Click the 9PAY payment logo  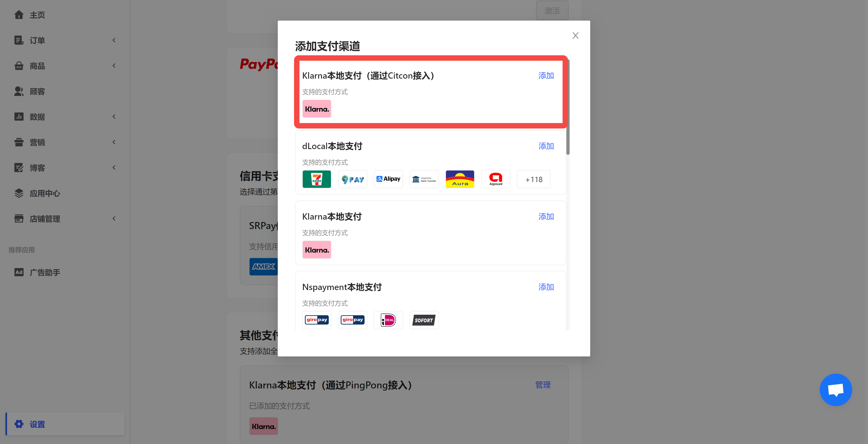coord(352,179)
